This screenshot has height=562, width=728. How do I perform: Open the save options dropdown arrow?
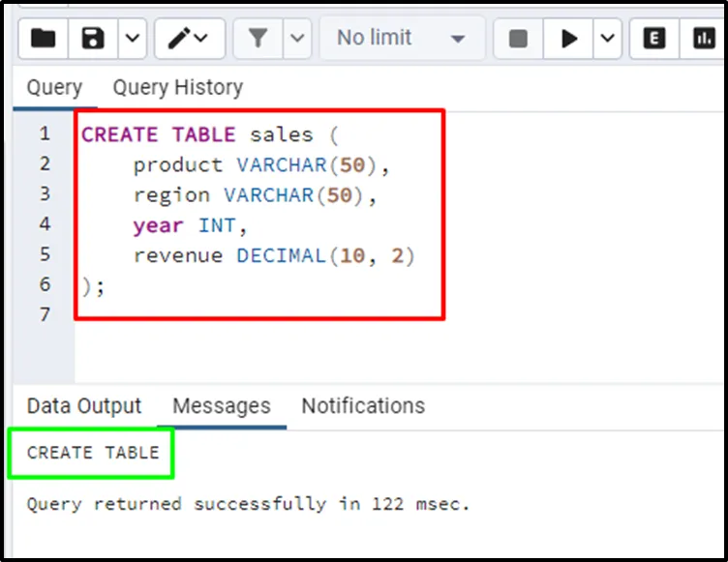pyautogui.click(x=132, y=39)
